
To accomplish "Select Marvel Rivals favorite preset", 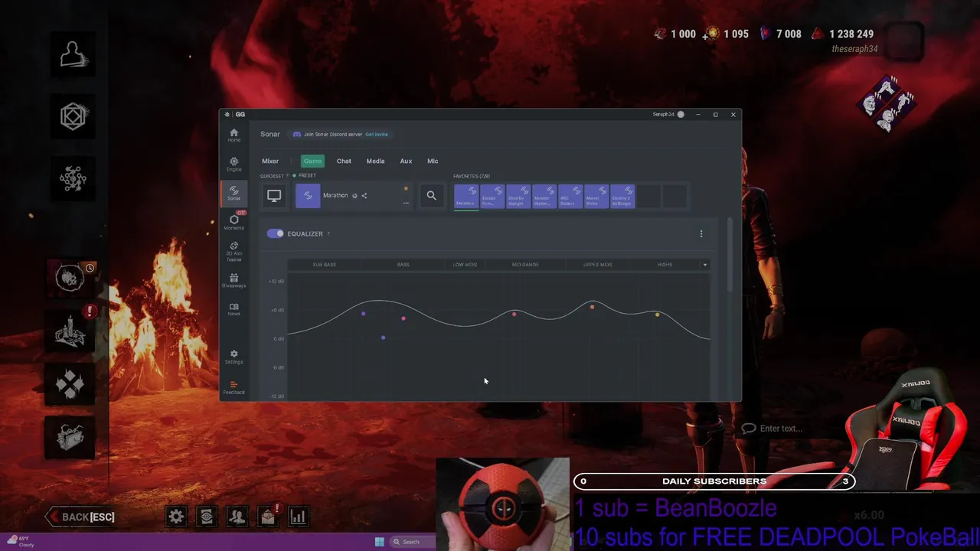I will [596, 196].
